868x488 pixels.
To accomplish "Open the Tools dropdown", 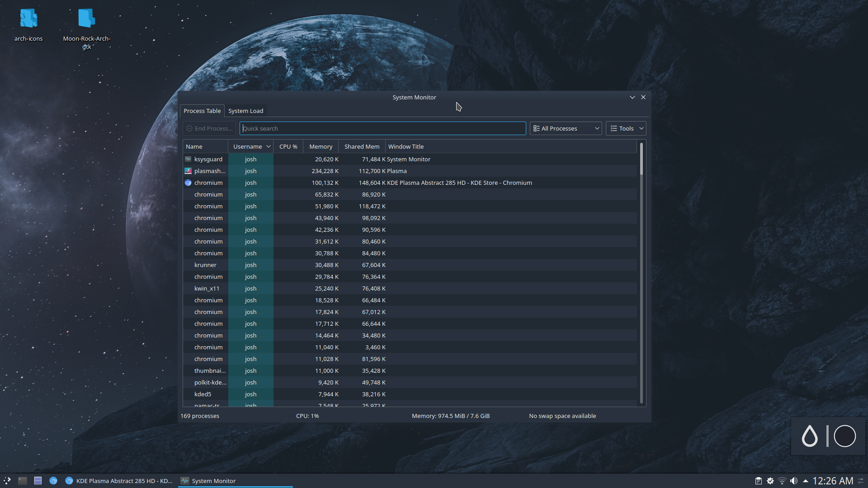I will (x=626, y=128).
